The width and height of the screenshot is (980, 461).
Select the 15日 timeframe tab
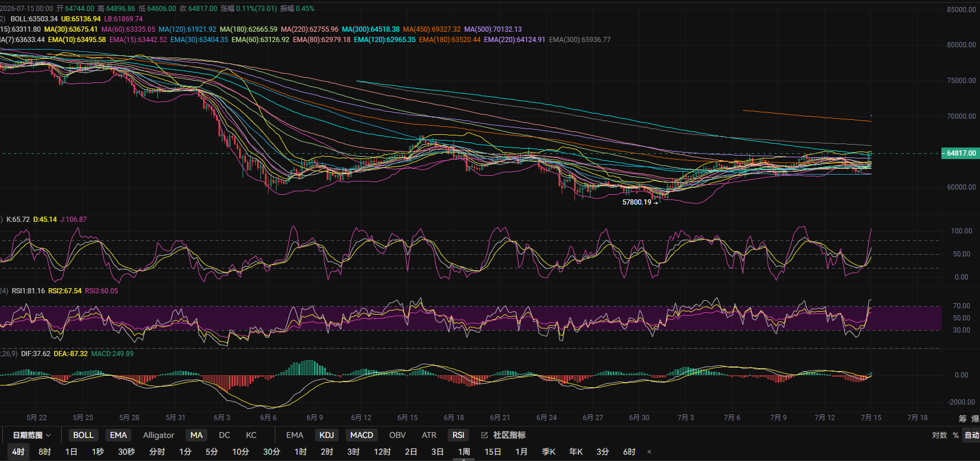tap(493, 452)
